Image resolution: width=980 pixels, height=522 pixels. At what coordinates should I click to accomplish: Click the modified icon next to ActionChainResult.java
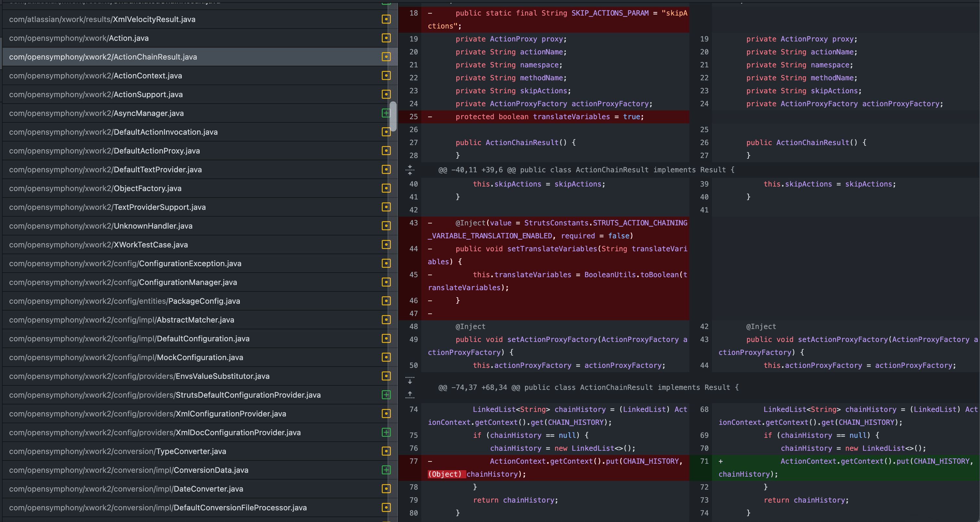[x=386, y=57]
